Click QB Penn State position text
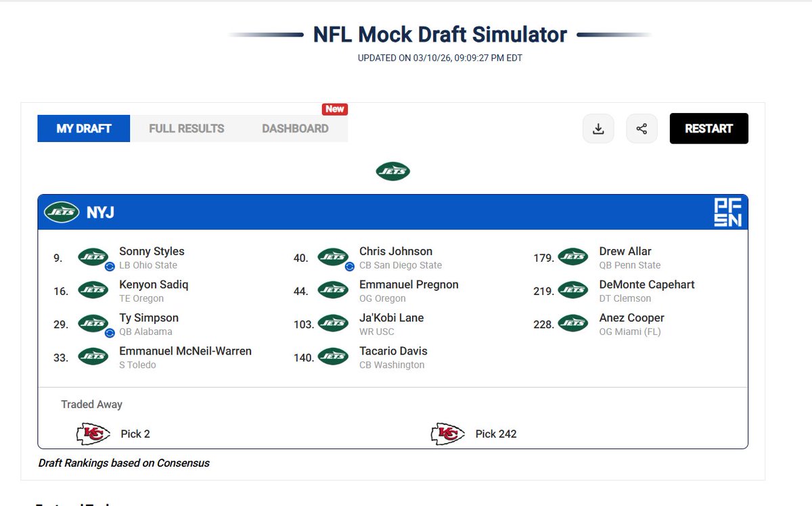812x506 pixels. 630,265
